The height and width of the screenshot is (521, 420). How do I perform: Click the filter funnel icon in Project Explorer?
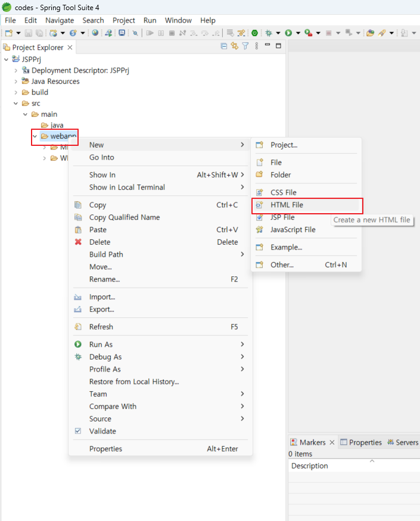tap(245, 46)
